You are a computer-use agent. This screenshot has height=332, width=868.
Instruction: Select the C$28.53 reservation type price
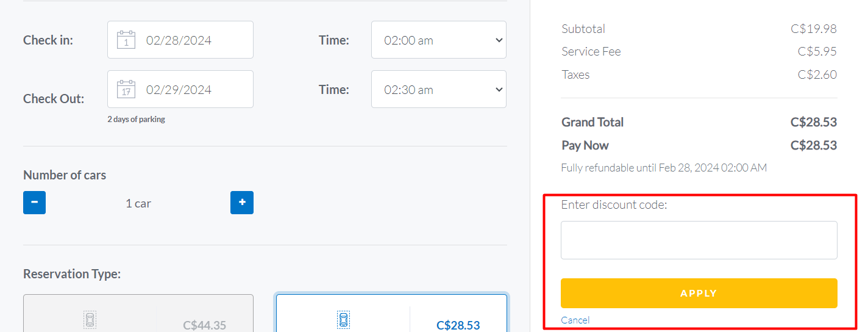[458, 325]
